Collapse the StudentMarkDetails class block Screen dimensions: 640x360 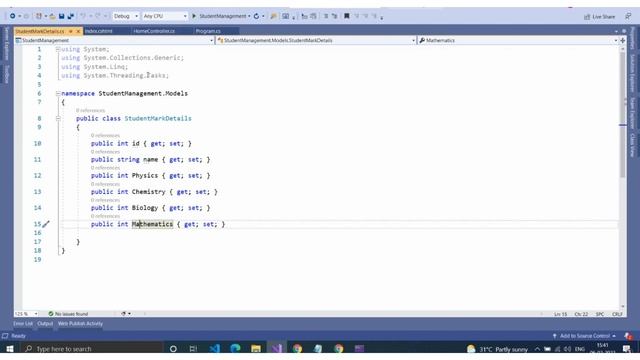tap(58, 118)
